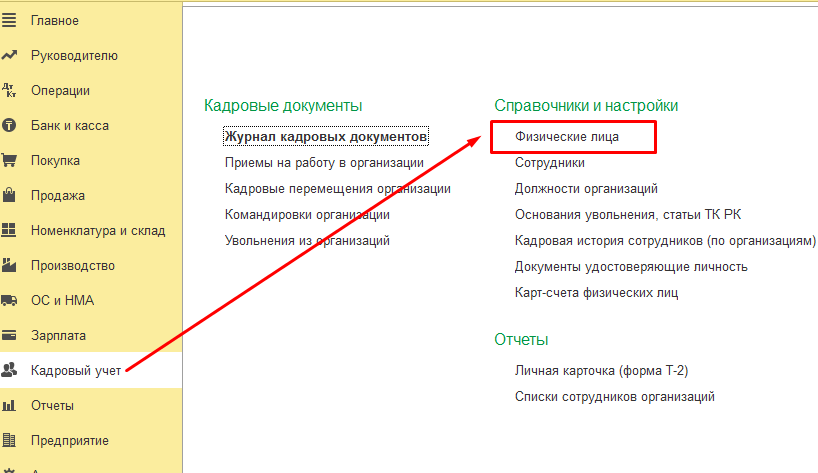Click the factory icon for Производство

10,266
